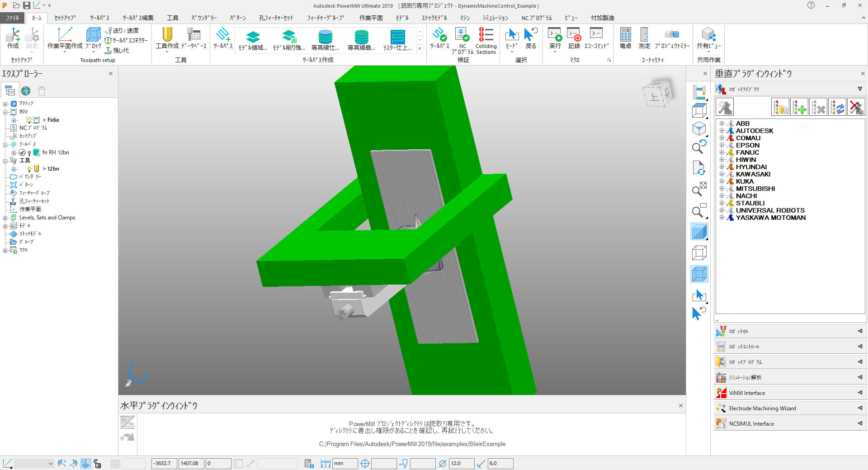
Task: Click the 戻る selection undo icon
Action: click(x=531, y=38)
